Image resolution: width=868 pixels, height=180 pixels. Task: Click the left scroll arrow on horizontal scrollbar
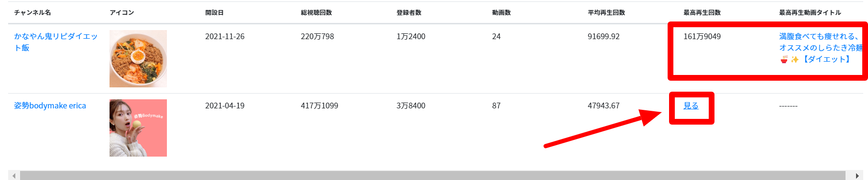pos(14,176)
